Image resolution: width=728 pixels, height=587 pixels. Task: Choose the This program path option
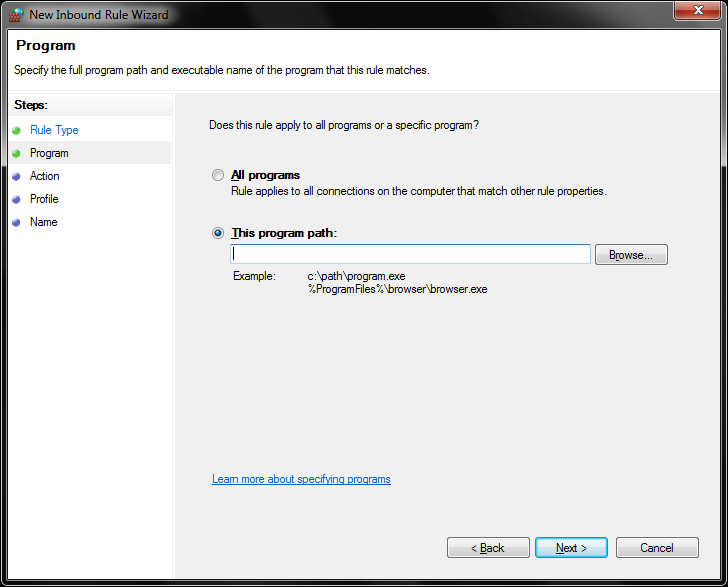218,233
